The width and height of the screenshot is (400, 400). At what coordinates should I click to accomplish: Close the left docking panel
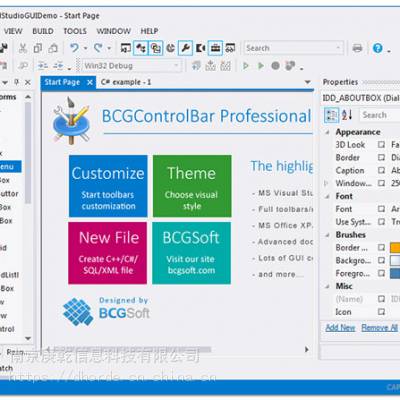coord(28,82)
